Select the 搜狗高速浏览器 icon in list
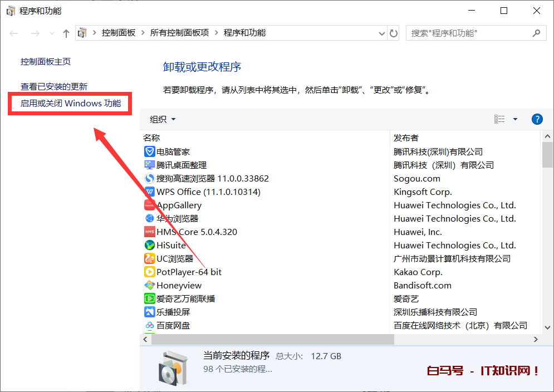Viewport: 554px width, 392px height. (x=149, y=178)
